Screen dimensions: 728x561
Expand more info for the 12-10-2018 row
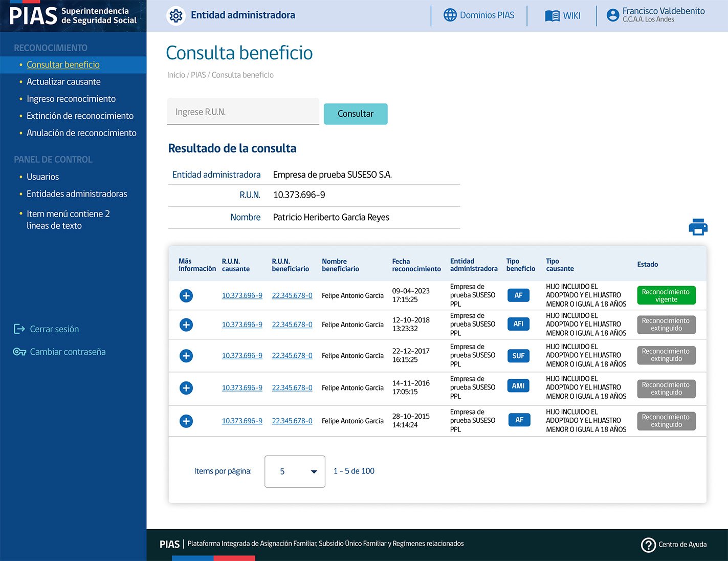point(186,325)
